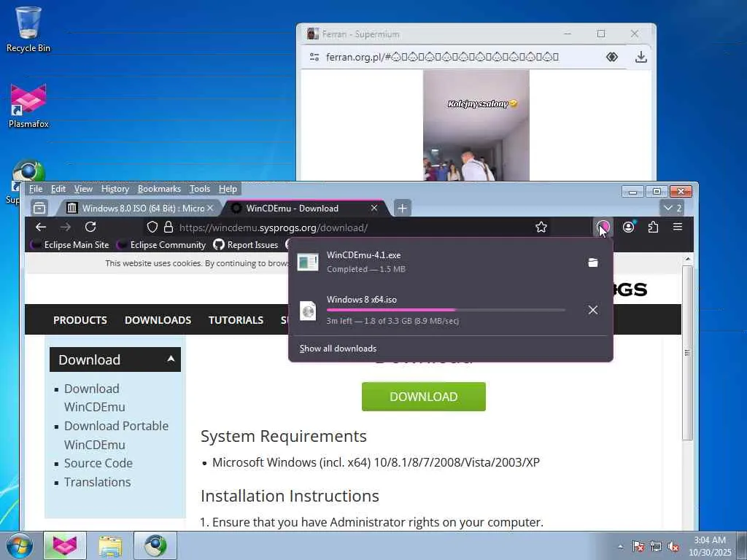
Task: Open tracking protection shield icon
Action: coord(152,227)
